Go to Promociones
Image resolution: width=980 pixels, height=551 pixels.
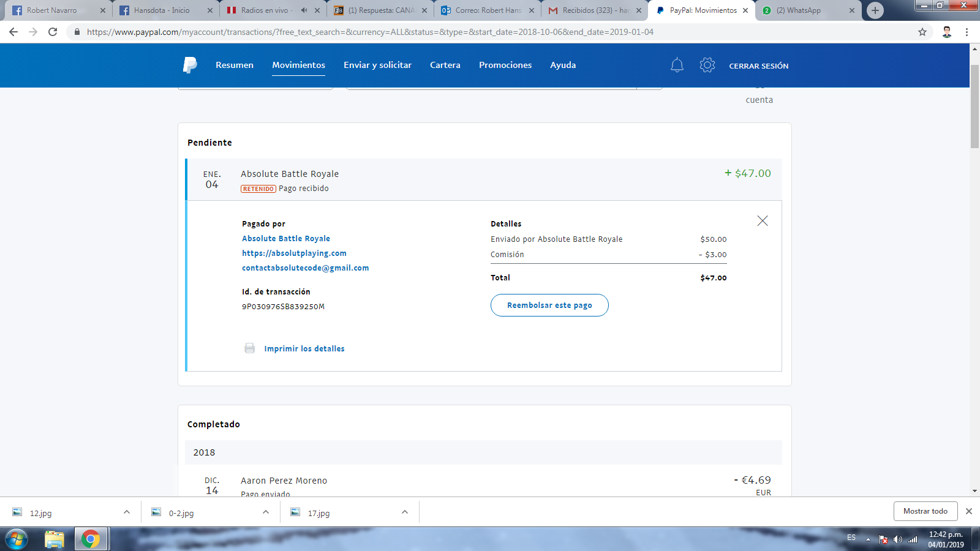click(x=505, y=65)
